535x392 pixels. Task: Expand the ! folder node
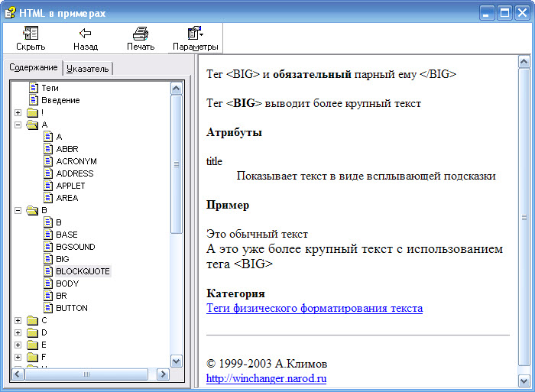coord(18,112)
